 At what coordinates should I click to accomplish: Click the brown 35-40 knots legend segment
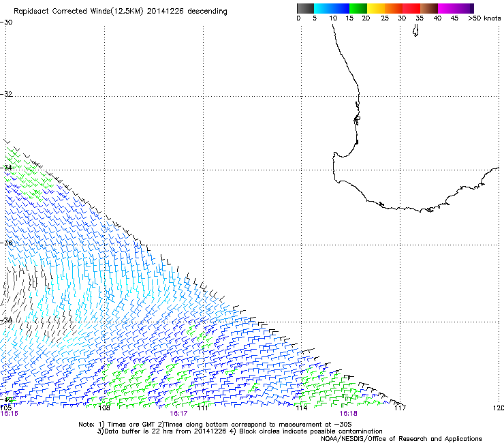[x=429, y=8]
